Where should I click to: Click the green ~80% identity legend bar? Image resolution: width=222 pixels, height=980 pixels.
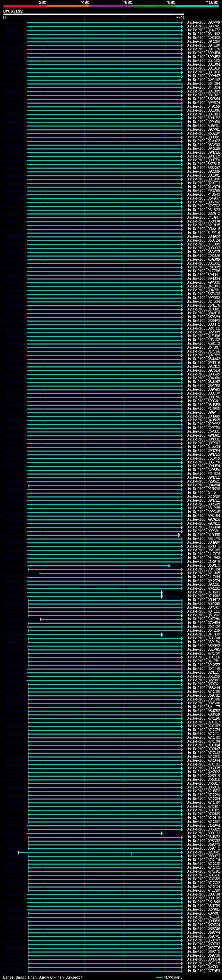[154, 6]
